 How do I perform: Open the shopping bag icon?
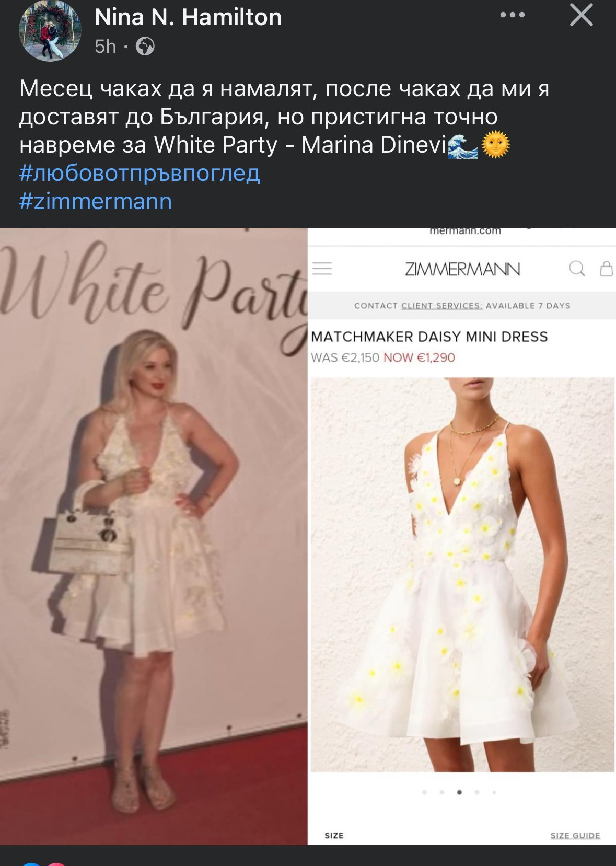pos(606,269)
